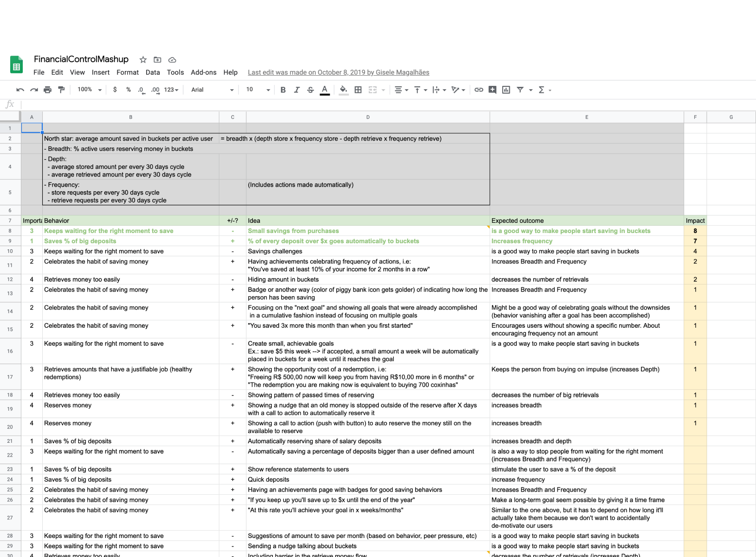Open the Sheets home logo
Viewport: 756px width, 557px height.
click(x=17, y=65)
